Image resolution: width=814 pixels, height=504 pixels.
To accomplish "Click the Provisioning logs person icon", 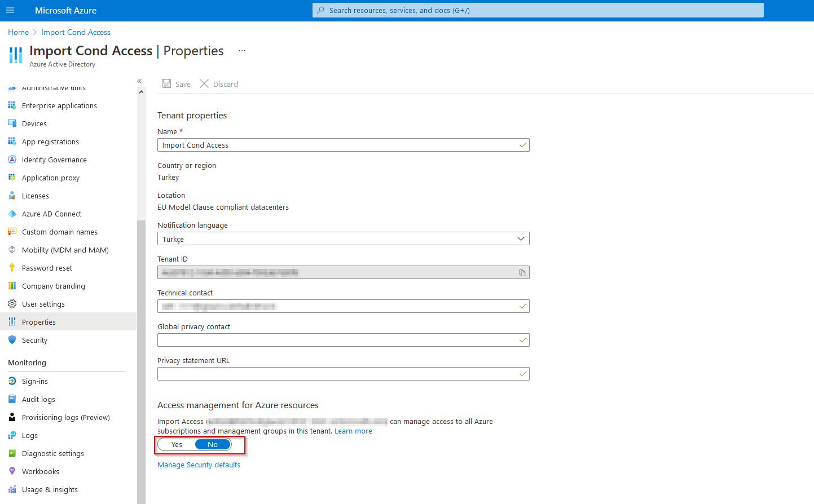I will coord(12,417).
